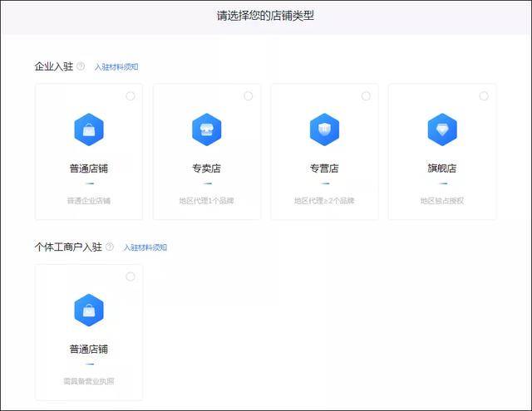The height and width of the screenshot is (411, 532).
Task: Click the help icon beside 企业入驻
Action: (x=81, y=66)
